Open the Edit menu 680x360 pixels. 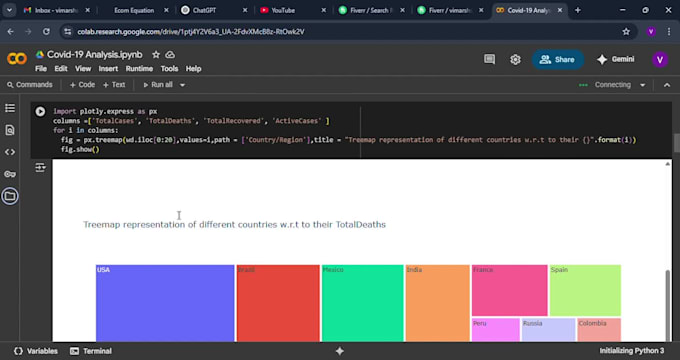tap(61, 69)
